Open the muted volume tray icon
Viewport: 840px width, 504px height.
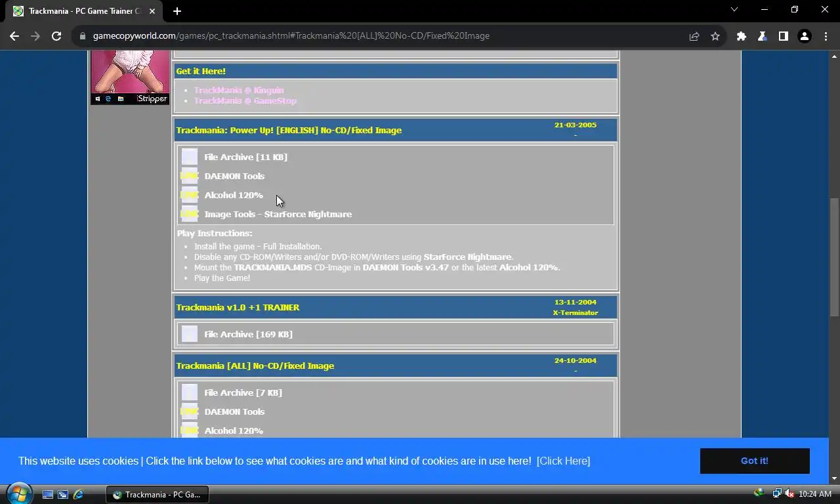pyautogui.click(x=789, y=493)
